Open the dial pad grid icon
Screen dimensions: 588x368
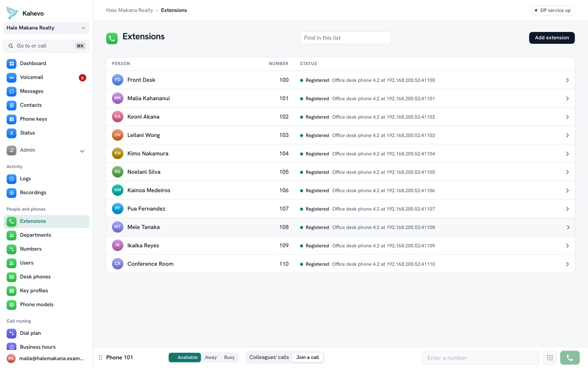click(550, 358)
